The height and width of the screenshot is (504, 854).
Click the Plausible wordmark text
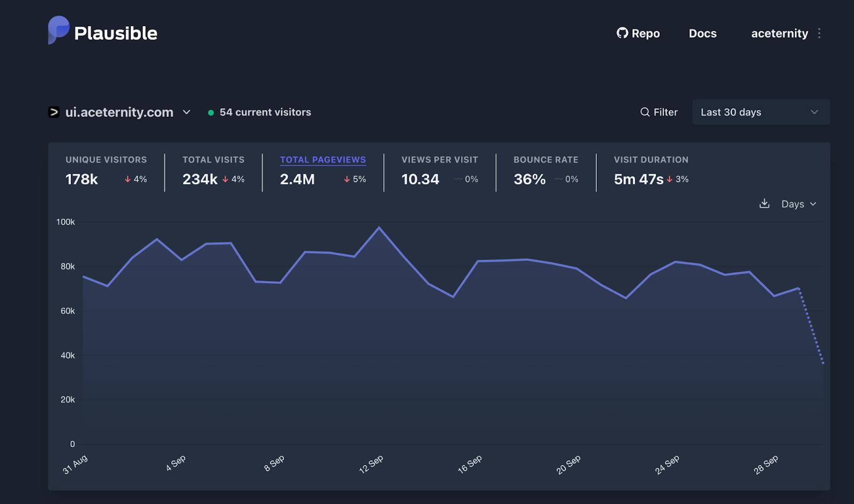point(116,34)
